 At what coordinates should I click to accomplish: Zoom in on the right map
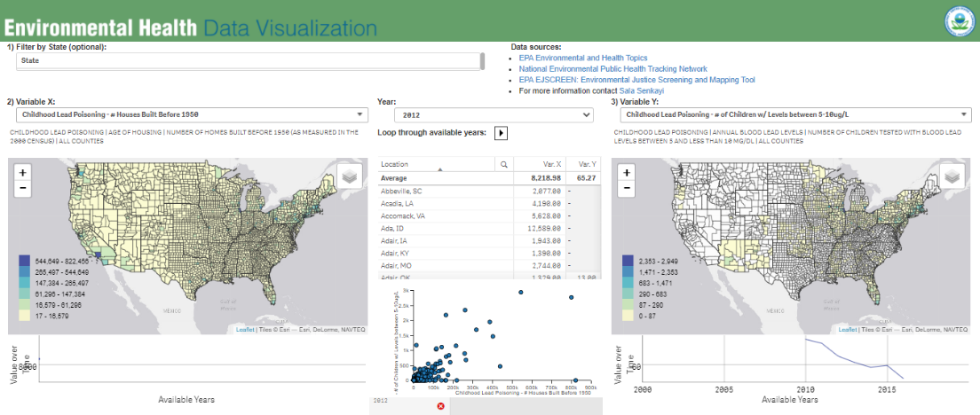(628, 173)
